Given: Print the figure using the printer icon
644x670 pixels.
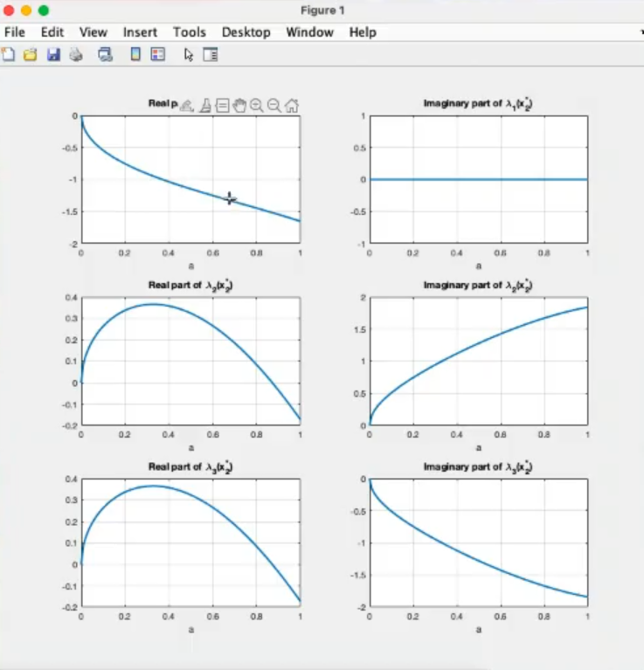Looking at the screenshot, I should click(x=76, y=55).
